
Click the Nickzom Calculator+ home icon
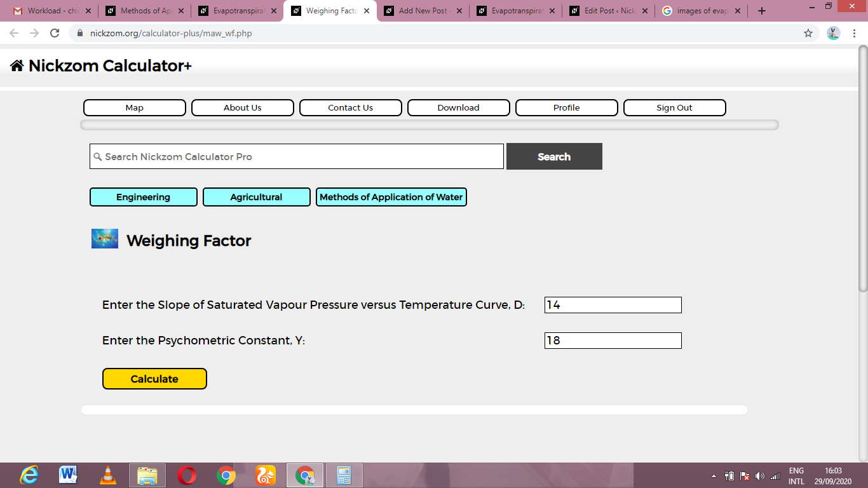coord(17,65)
